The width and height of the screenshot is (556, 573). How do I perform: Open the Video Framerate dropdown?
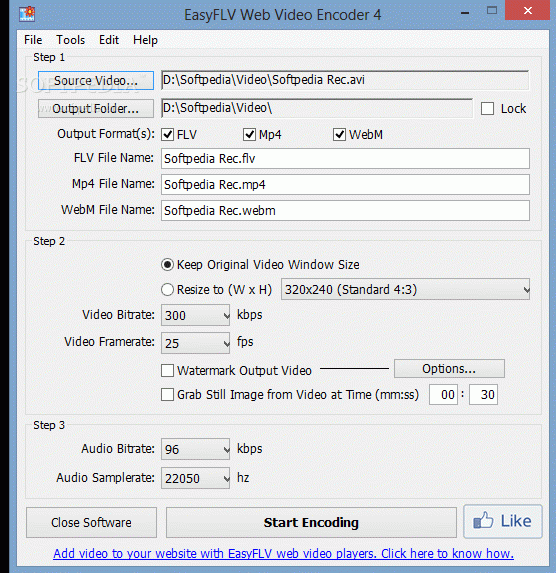point(196,343)
